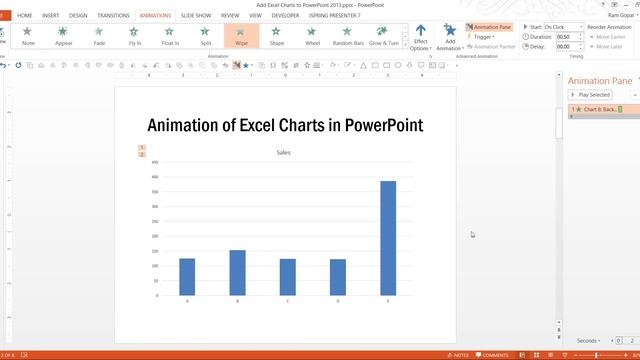Image resolution: width=640 pixels, height=360 pixels.
Task: Choose None to remove animation
Action: [x=28, y=36]
